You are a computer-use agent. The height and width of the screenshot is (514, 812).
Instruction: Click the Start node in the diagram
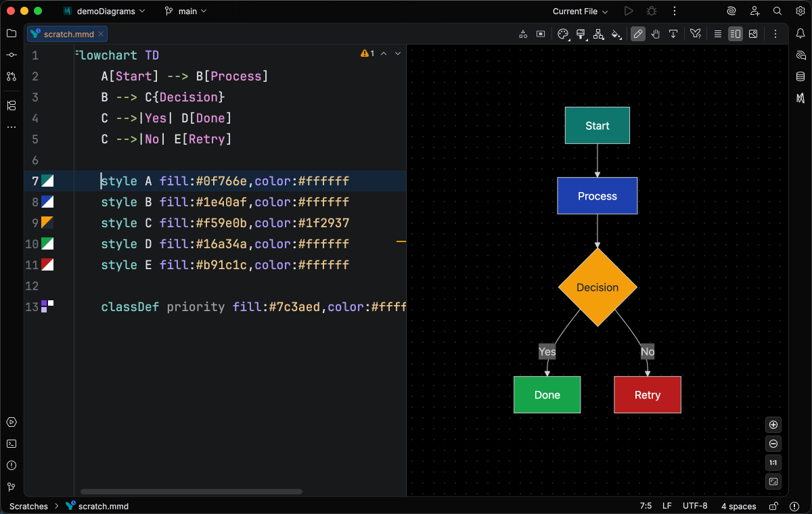pyautogui.click(x=597, y=125)
